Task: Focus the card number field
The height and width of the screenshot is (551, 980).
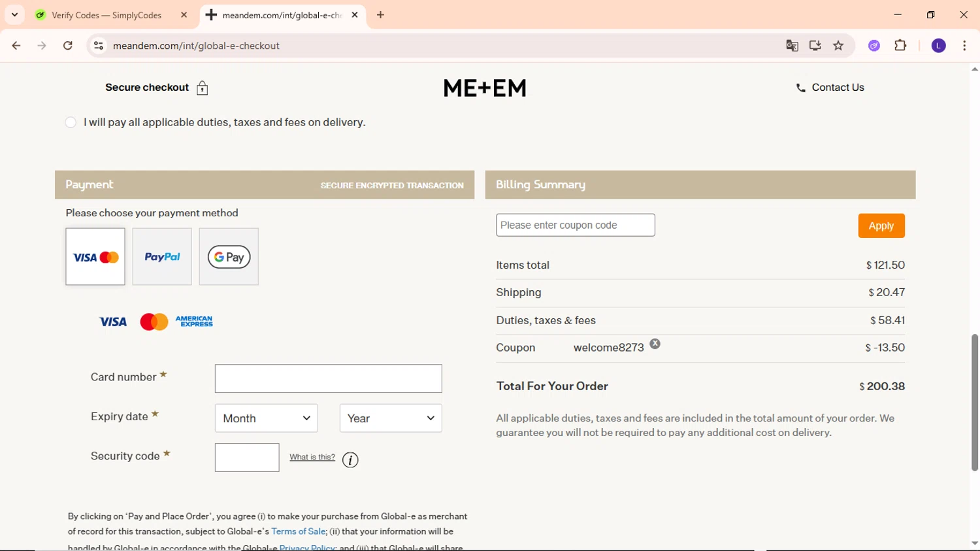Action: click(328, 379)
